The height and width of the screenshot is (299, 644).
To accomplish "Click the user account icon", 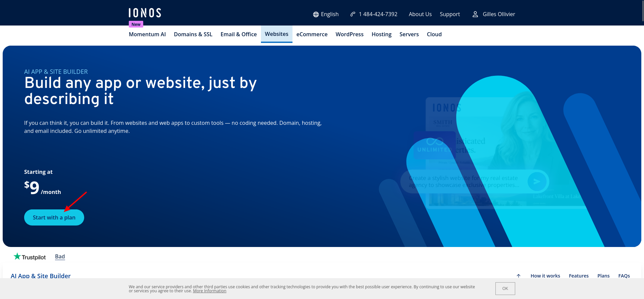I will tap(475, 14).
